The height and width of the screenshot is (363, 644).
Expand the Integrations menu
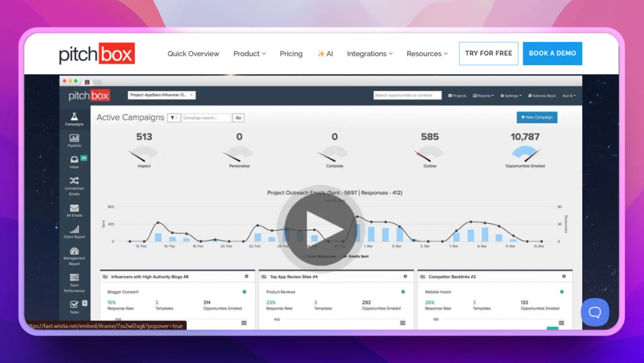(370, 54)
